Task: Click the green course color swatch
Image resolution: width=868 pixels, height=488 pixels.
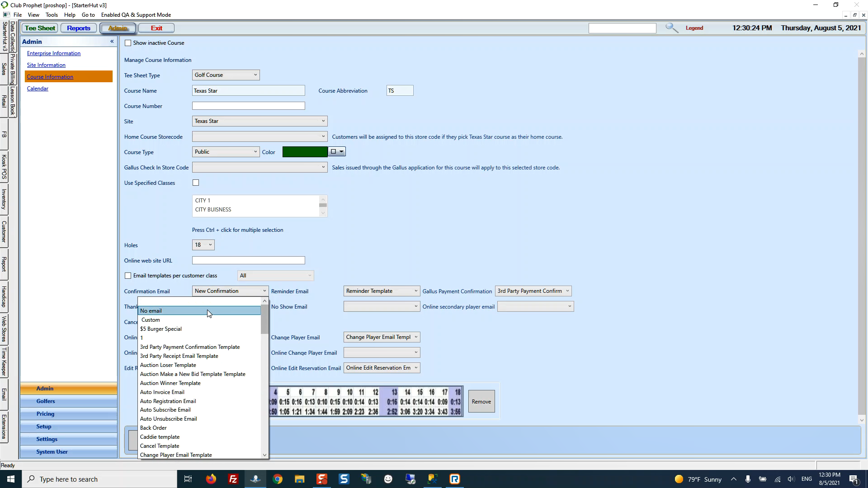Action: pos(305,152)
